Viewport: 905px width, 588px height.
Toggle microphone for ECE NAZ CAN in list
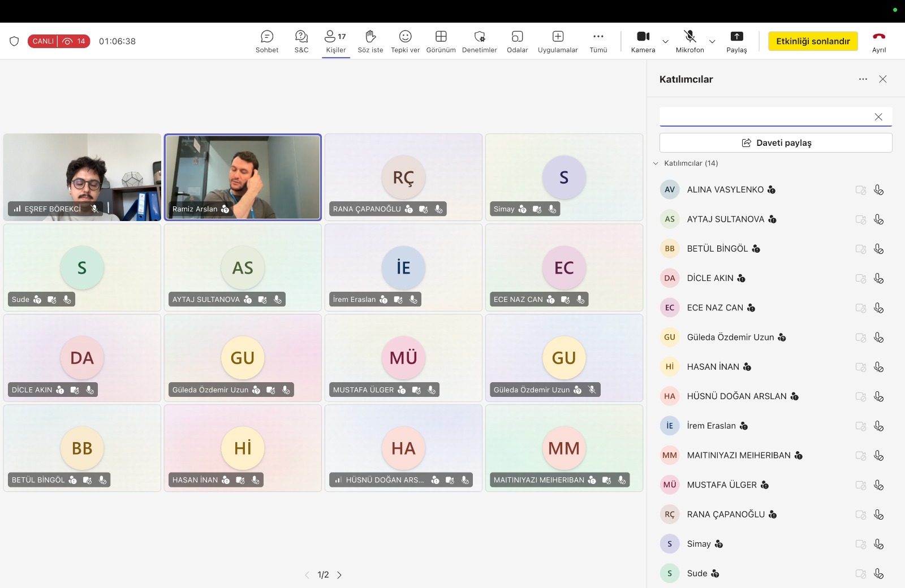click(878, 308)
